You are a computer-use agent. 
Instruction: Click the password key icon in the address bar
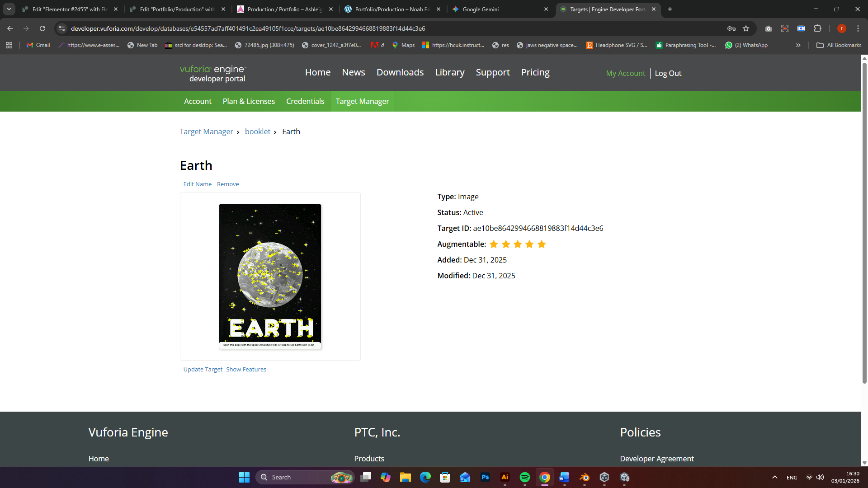pyautogui.click(x=731, y=28)
